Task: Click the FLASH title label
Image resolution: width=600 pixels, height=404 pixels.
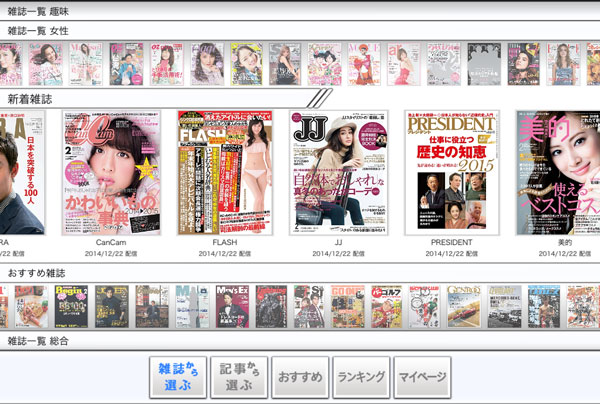Action: (x=225, y=242)
